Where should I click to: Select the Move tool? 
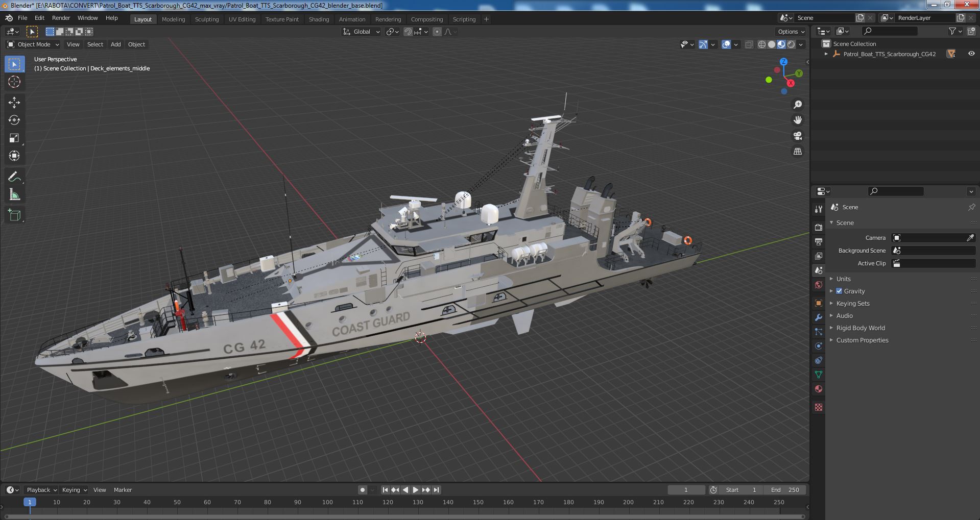click(x=14, y=103)
